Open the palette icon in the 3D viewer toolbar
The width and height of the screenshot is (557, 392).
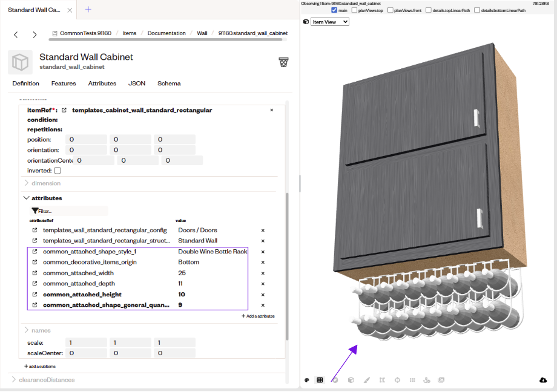point(307,380)
